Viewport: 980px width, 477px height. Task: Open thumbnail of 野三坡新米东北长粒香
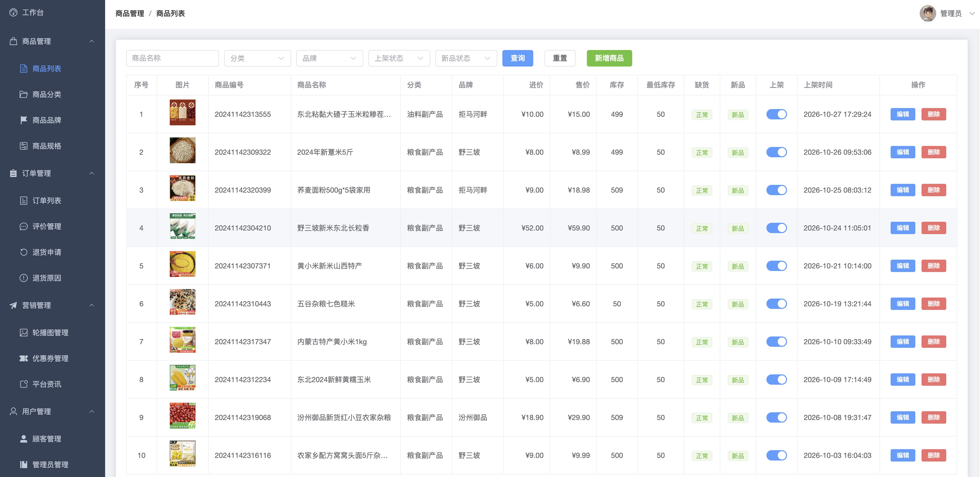(x=182, y=226)
